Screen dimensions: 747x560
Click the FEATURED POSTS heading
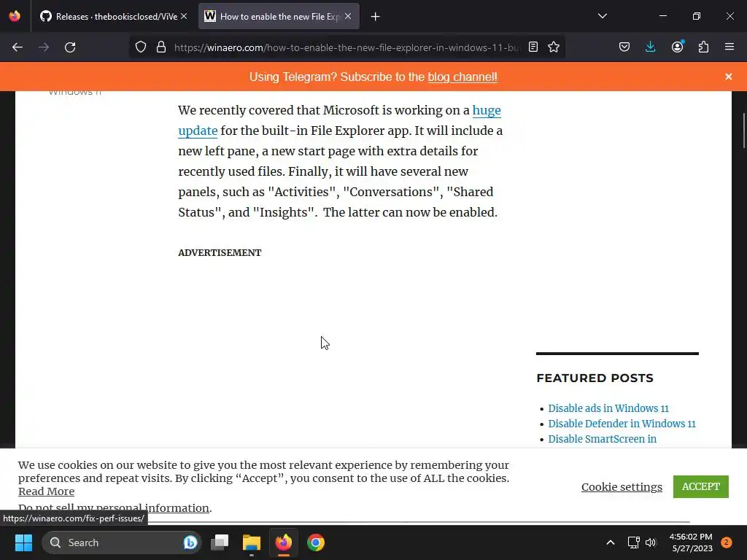click(595, 378)
